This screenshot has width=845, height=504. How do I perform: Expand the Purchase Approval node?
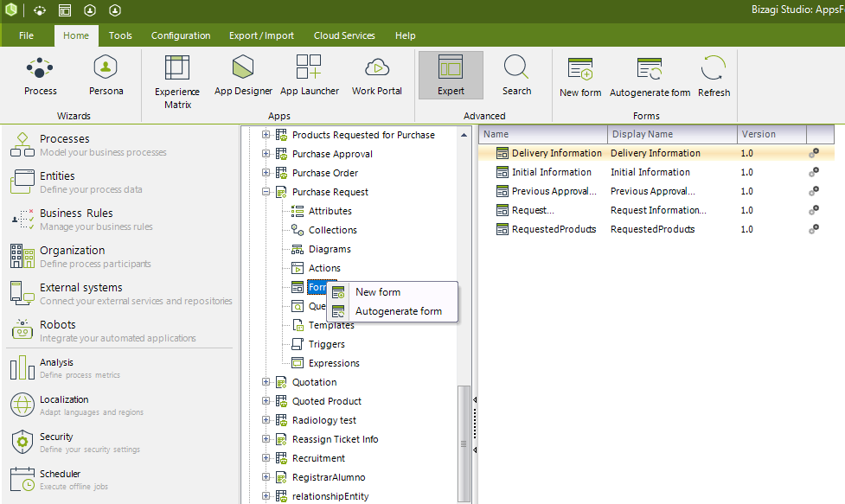click(266, 154)
